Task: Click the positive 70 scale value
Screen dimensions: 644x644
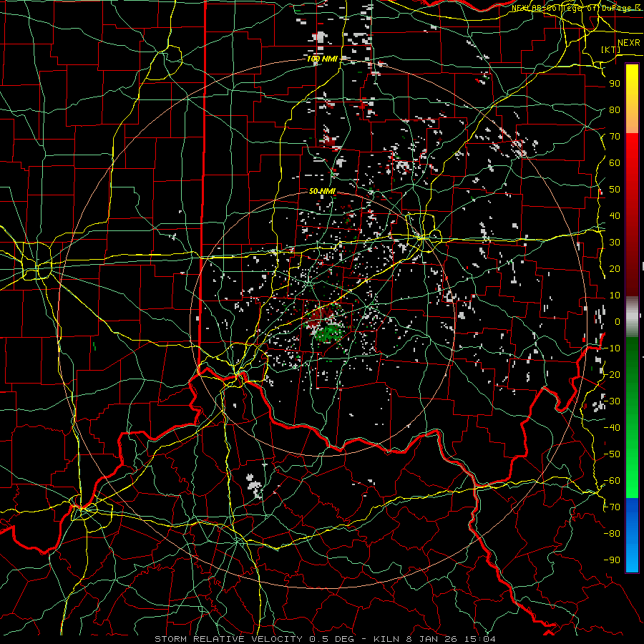Action: pyautogui.click(x=615, y=137)
